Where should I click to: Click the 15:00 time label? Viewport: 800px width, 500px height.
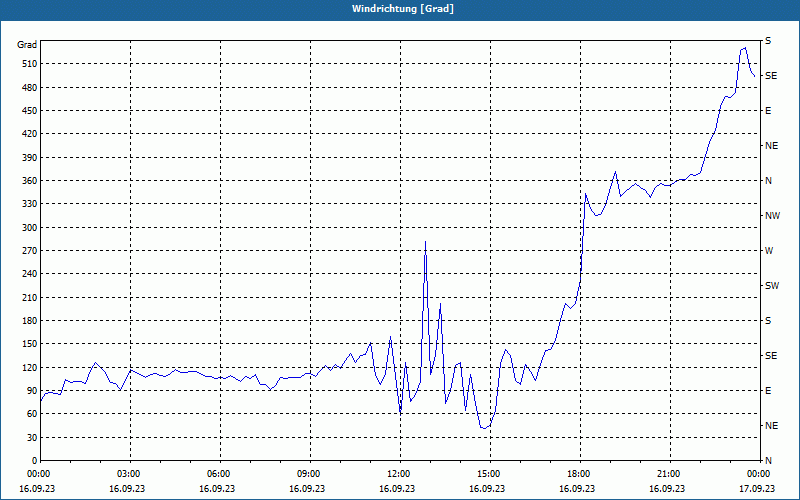(x=490, y=473)
